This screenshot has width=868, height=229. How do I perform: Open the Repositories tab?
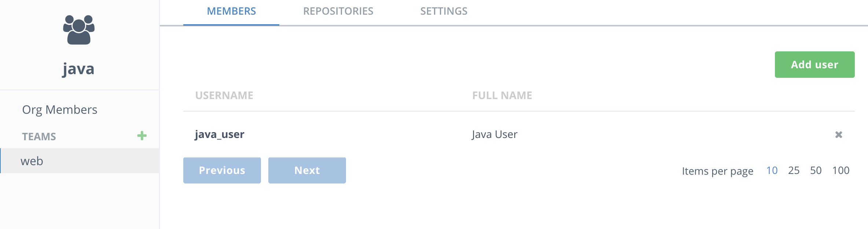[338, 11]
